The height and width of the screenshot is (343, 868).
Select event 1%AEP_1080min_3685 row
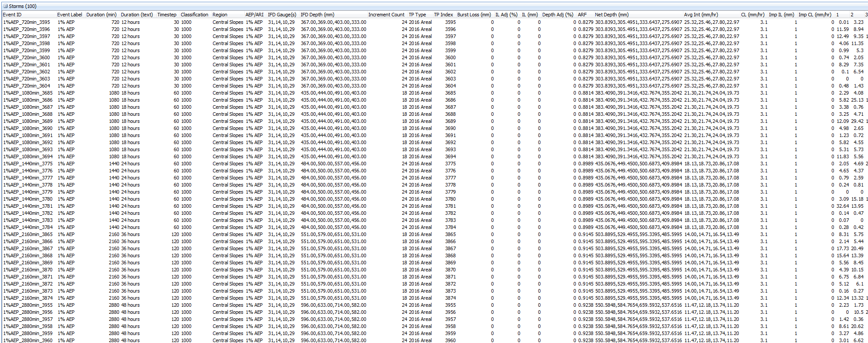pos(27,93)
